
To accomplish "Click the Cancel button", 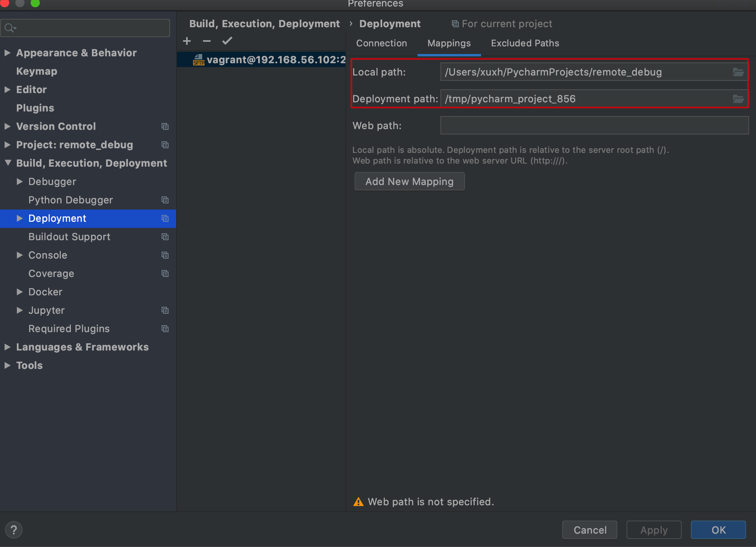I will pos(590,530).
